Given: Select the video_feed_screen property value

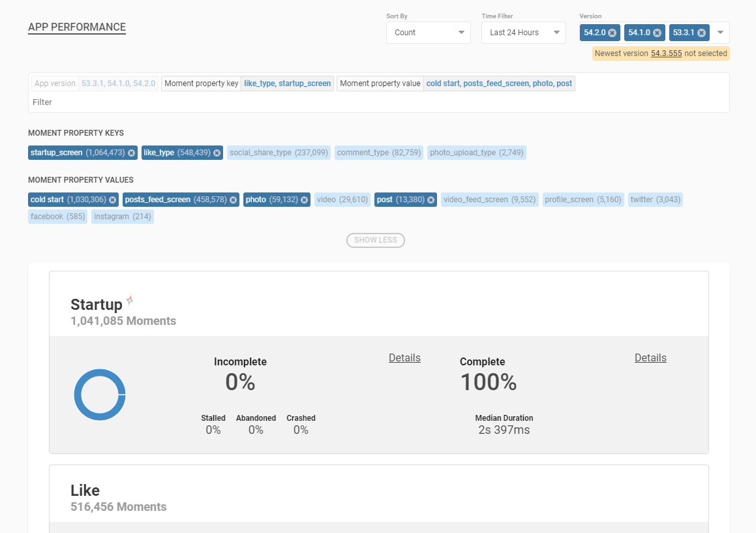Looking at the screenshot, I should pos(489,200).
